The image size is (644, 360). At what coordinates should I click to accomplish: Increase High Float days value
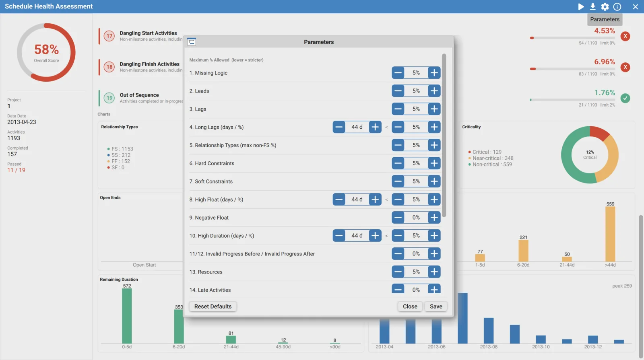(375, 200)
